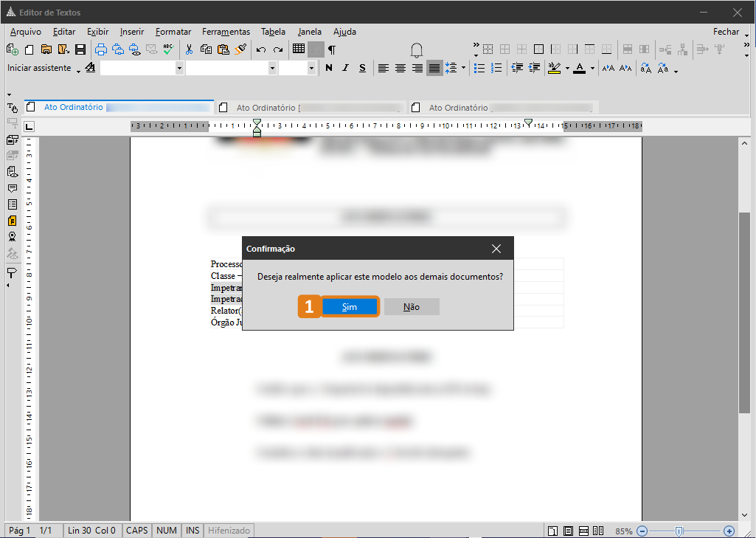Run the spell check tool
Viewport: 756px width, 538px height.
coord(169,49)
